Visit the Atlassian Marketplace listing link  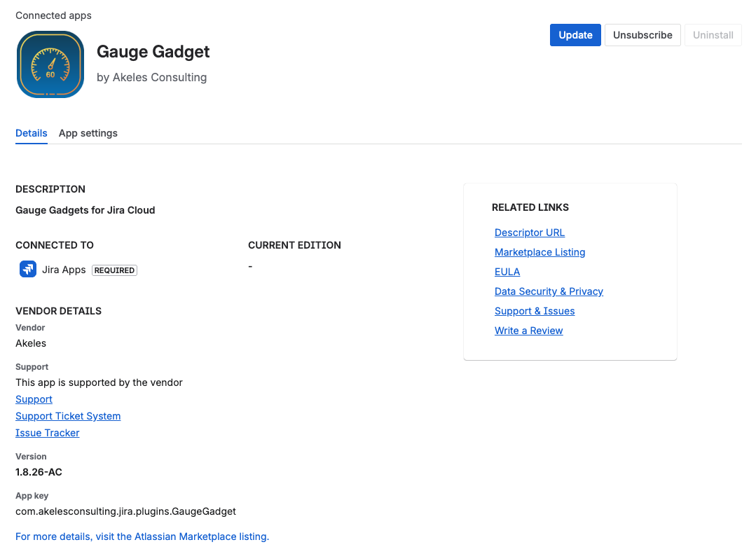pyautogui.click(x=142, y=536)
